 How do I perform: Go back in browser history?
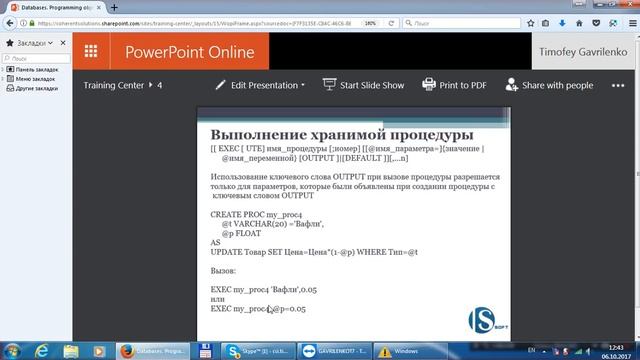(x=10, y=23)
